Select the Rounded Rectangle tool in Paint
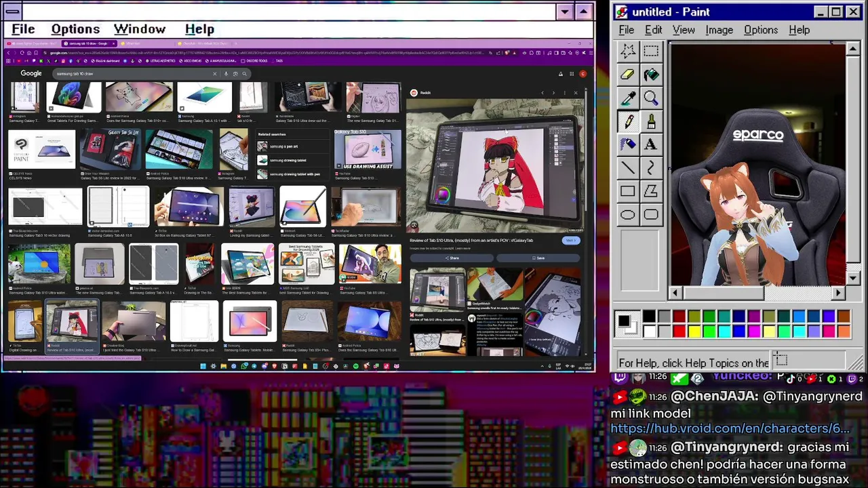868x488 pixels. click(x=651, y=215)
